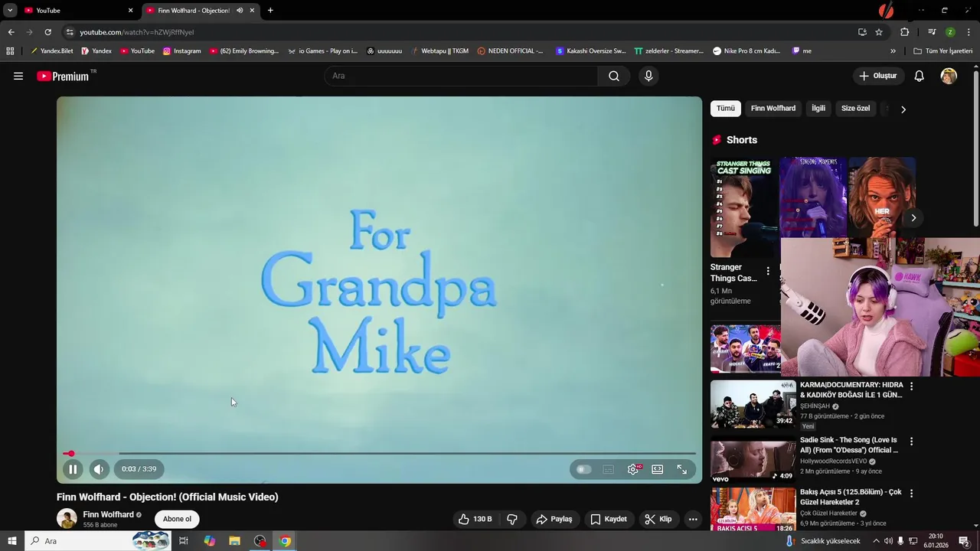Image resolution: width=980 pixels, height=551 pixels.
Task: Dislike the video
Action: pos(512,519)
